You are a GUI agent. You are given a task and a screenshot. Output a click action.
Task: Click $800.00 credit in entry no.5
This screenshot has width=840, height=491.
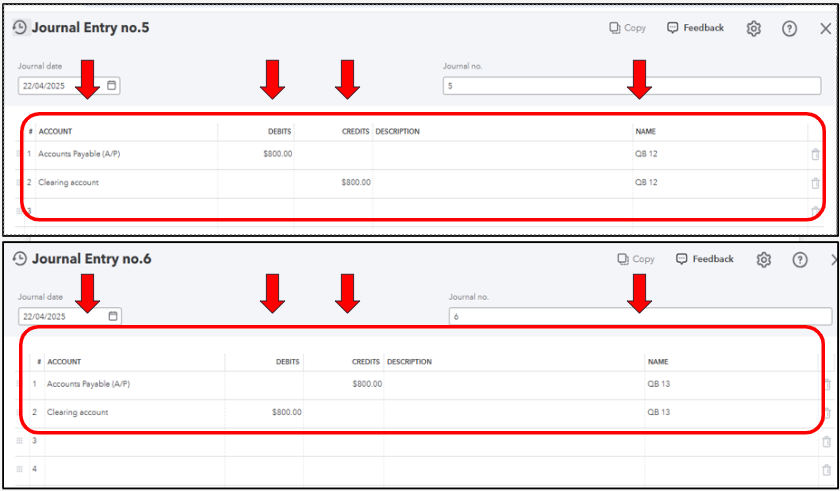[x=356, y=183]
